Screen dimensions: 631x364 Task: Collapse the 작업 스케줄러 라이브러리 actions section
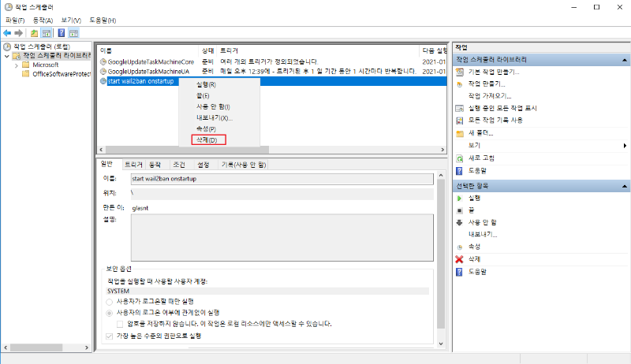(x=624, y=60)
